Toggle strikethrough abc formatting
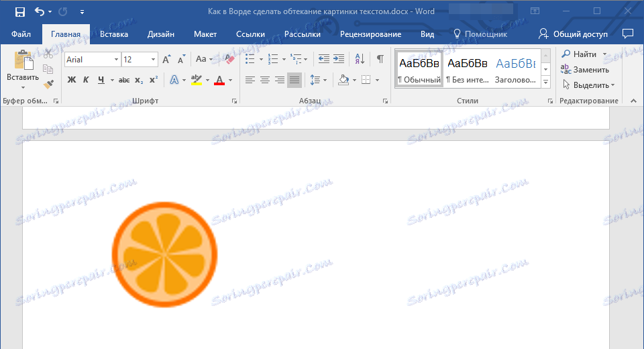Screen dimensions: 644x349 [123, 80]
